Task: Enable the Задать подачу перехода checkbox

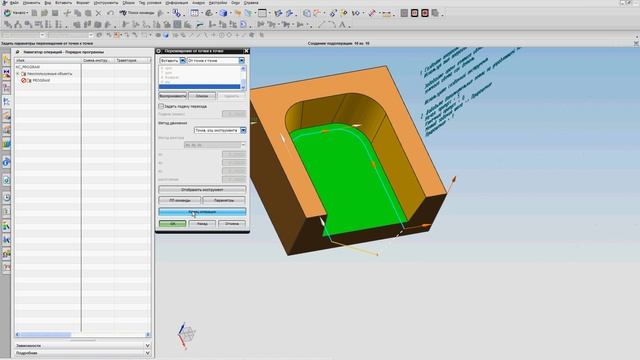Action: click(x=161, y=106)
